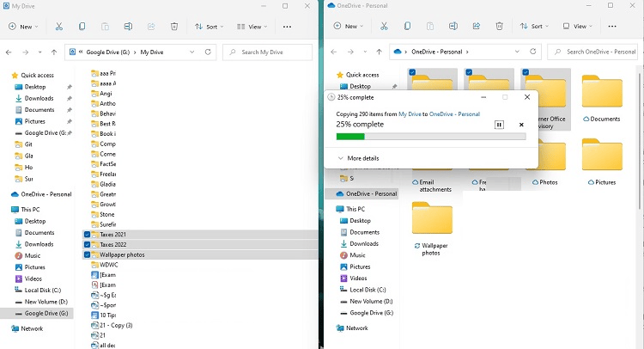Uncheck second selected folder checkbox in OneDrive

click(x=469, y=72)
